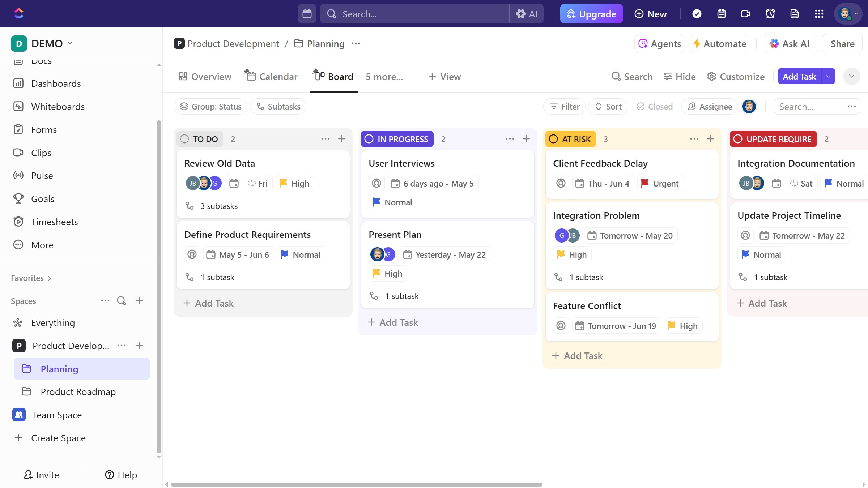Open the calendar icon beside search bar
This screenshot has width=868, height=488.
pyautogui.click(x=307, y=14)
